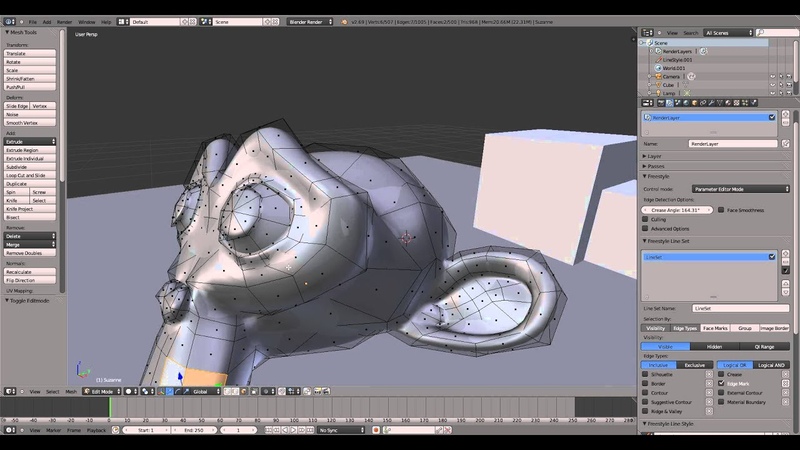Disable the Edge Mark checkbox
The image size is (800, 450).
coord(721,383)
